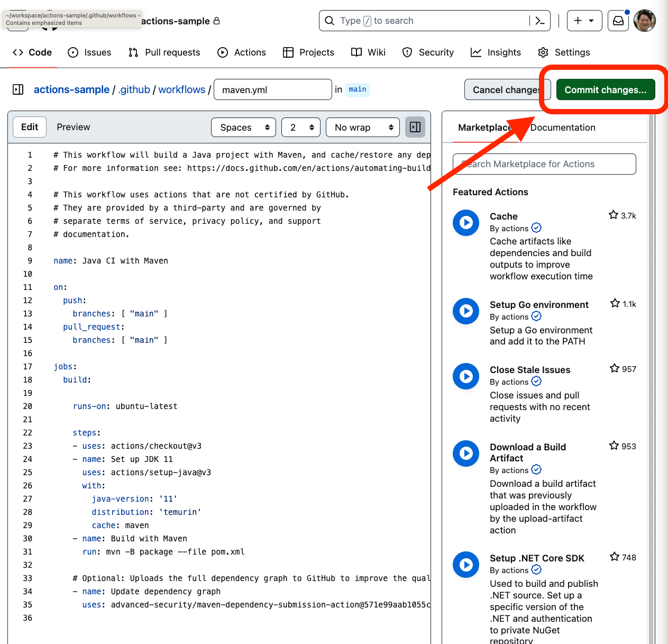Image resolution: width=668 pixels, height=644 pixels.
Task: Click the star icon showing 748
Action: pyautogui.click(x=615, y=557)
